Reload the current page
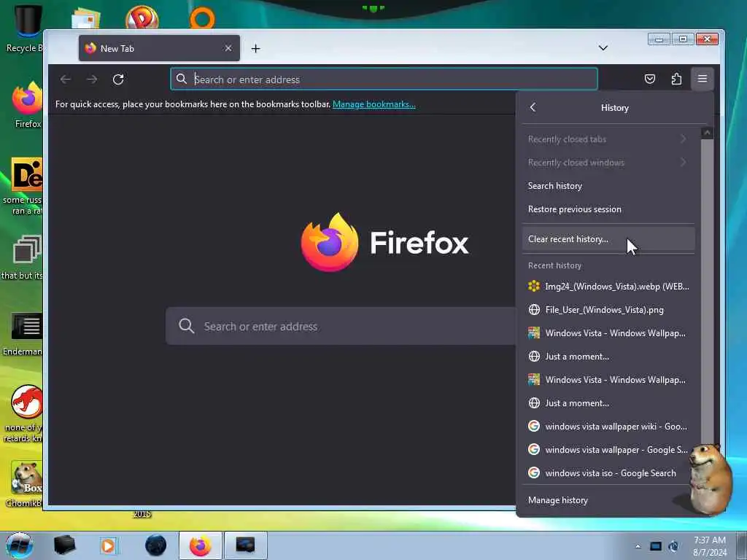This screenshot has width=747, height=560. (x=118, y=79)
